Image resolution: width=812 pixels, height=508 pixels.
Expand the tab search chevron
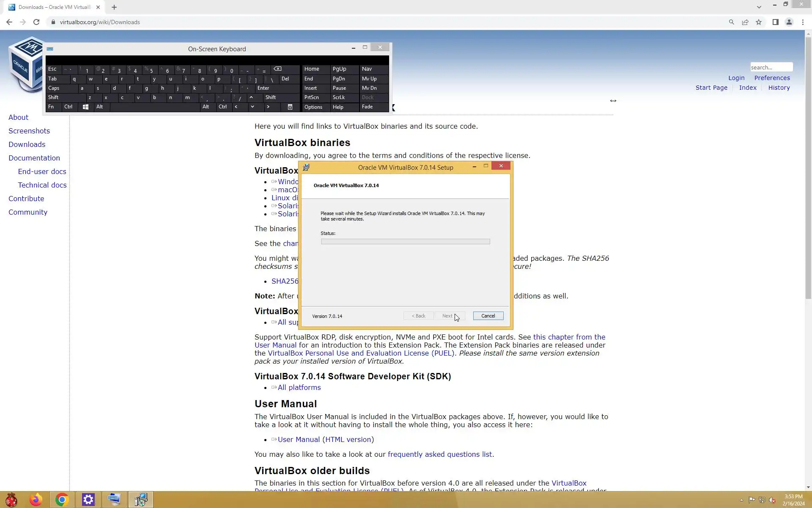[x=759, y=7]
